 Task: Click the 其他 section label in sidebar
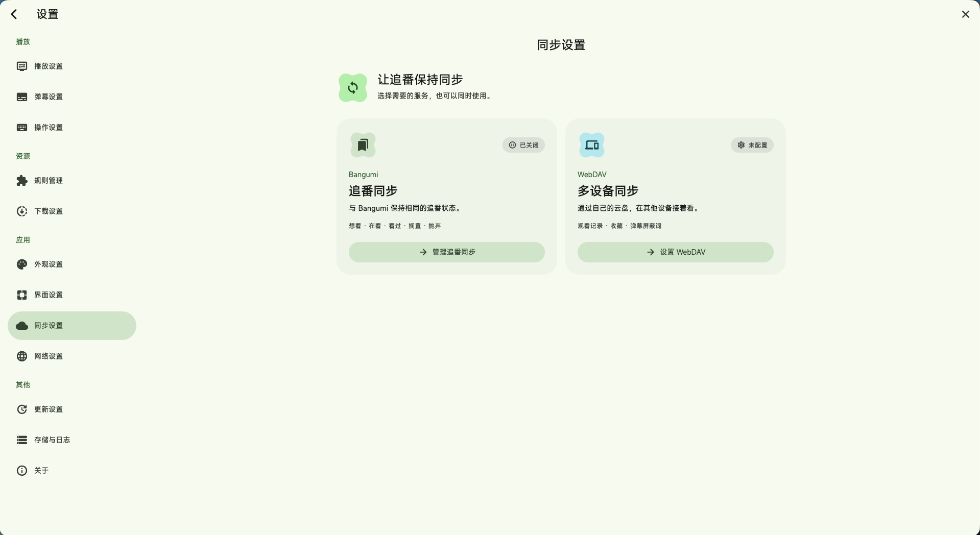click(23, 385)
